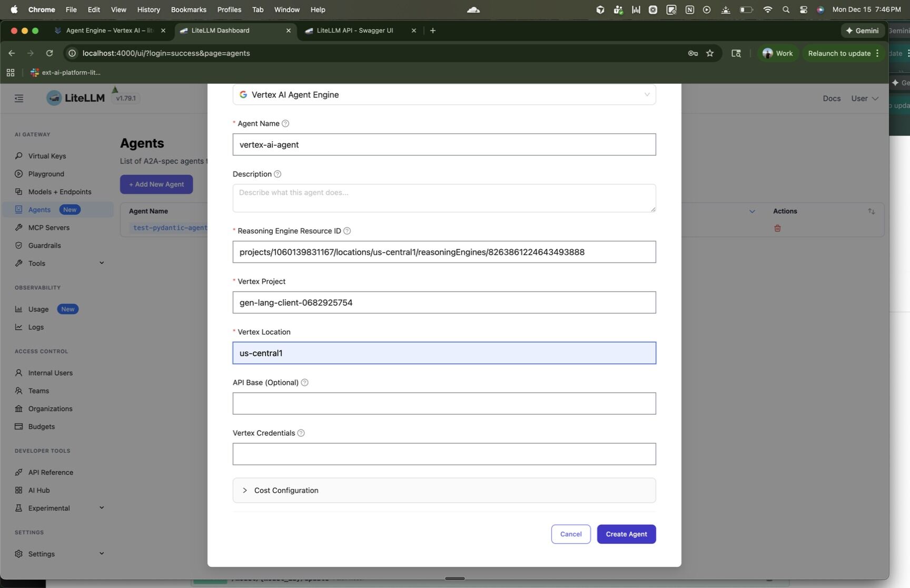Bookmark this page with the star icon
This screenshot has width=910, height=588.
pos(710,53)
